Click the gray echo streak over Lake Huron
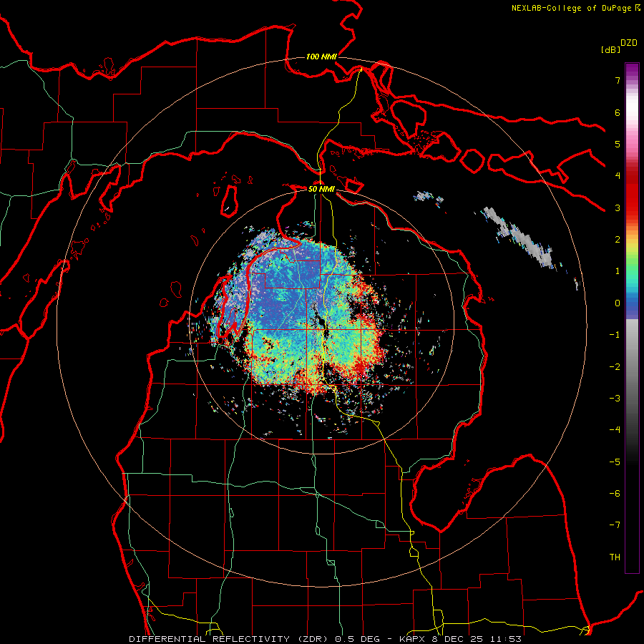This screenshot has height=644, width=644. click(x=519, y=238)
